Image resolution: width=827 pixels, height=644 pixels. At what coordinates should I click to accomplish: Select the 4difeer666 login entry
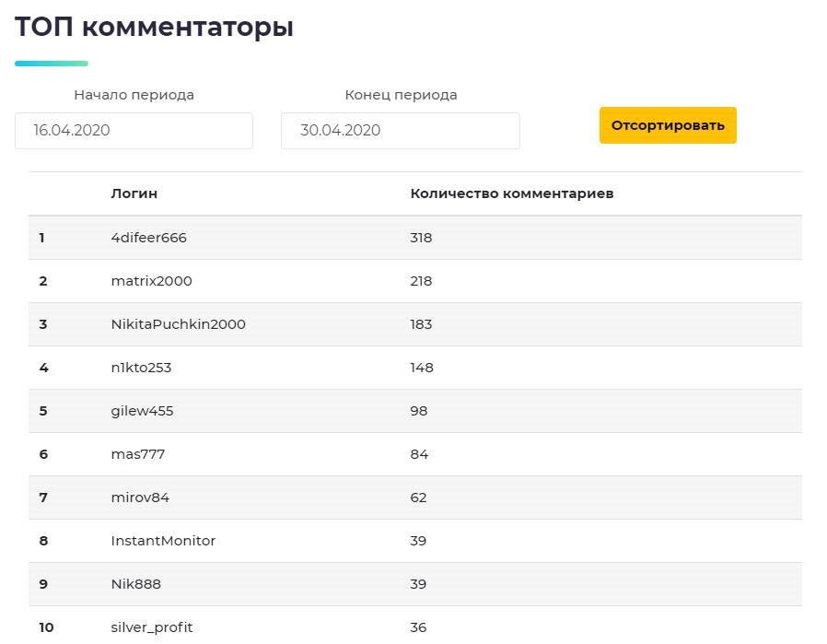tap(149, 238)
